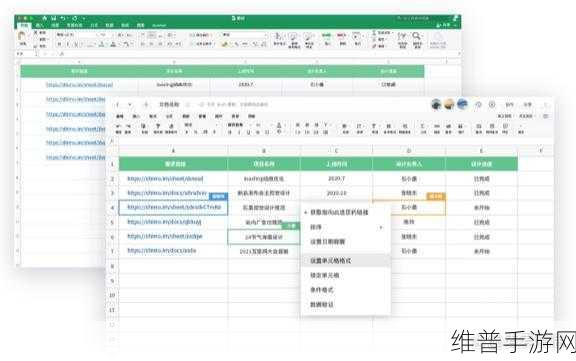Open the selected link in front sheet row 4

174,207
